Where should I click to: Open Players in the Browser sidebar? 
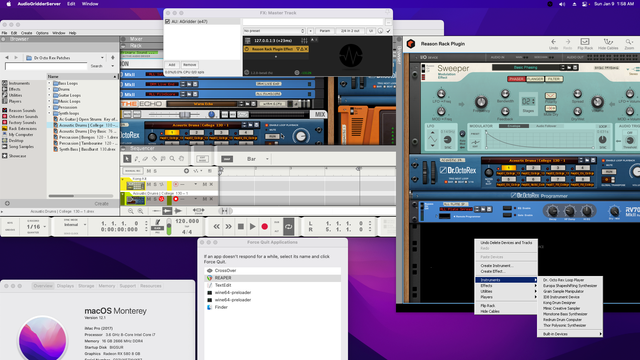pyautogui.click(x=15, y=101)
